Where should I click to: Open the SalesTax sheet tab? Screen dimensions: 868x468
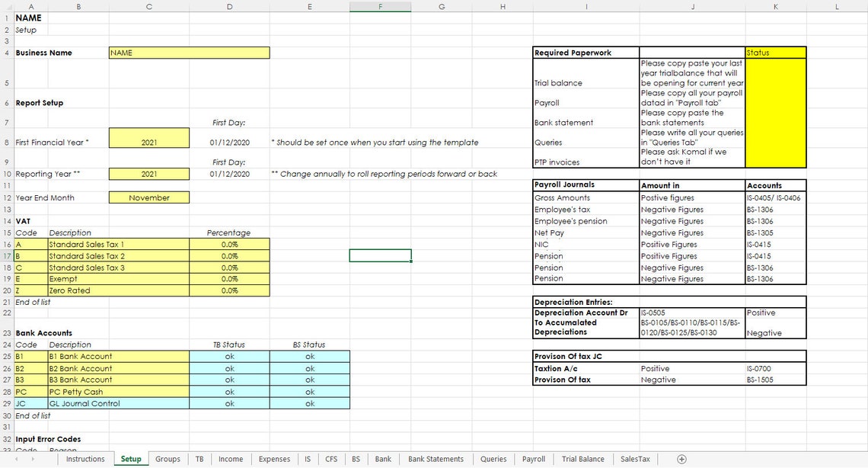point(635,459)
